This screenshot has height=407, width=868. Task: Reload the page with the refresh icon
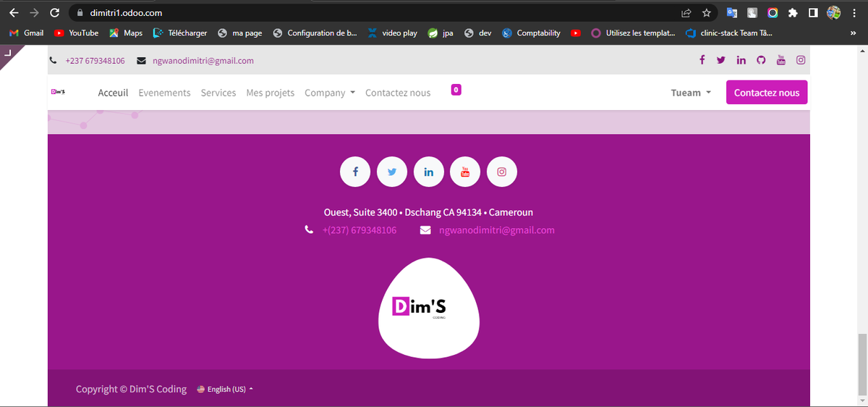point(54,12)
